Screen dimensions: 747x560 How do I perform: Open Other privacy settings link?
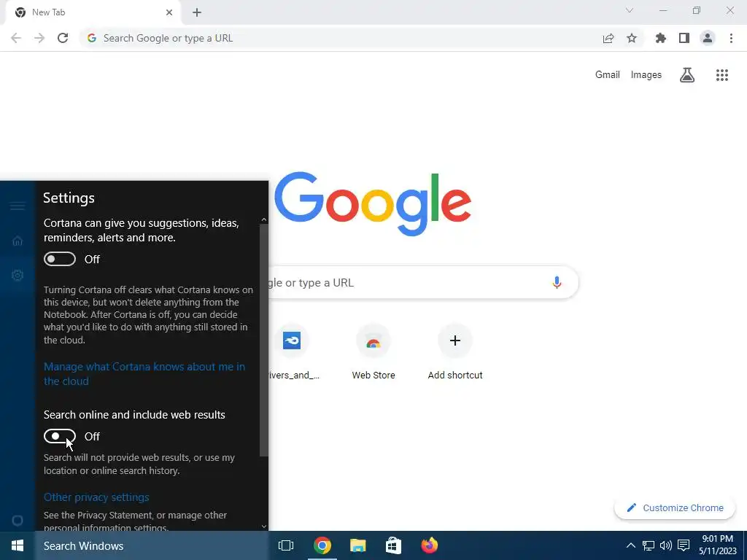coord(96,497)
